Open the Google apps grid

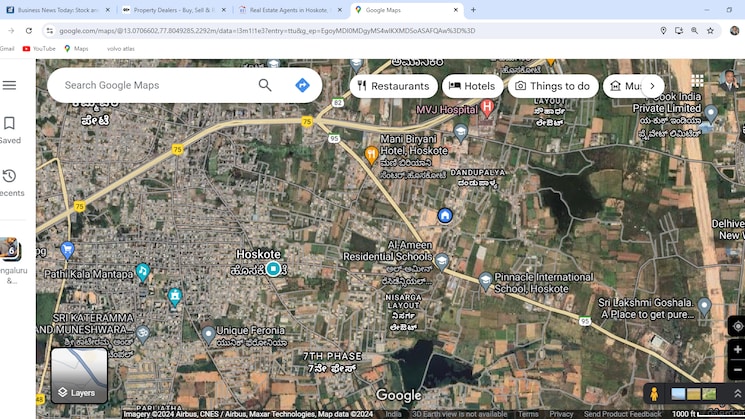point(698,80)
